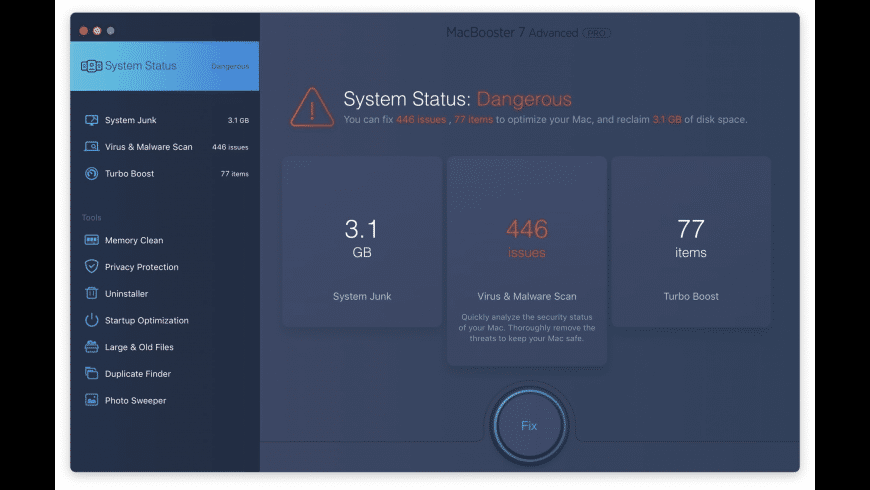The height and width of the screenshot is (490, 870).
Task: Choose Virus & Malware Scan sidebar label
Action: click(149, 147)
